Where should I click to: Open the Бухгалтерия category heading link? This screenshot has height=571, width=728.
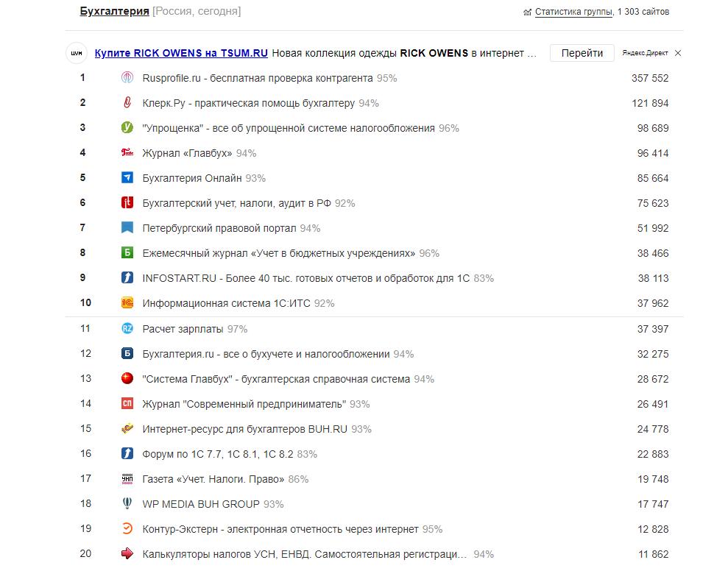(x=114, y=11)
